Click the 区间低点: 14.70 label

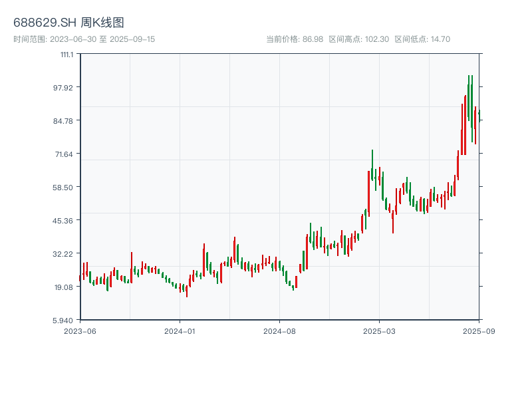(422, 39)
